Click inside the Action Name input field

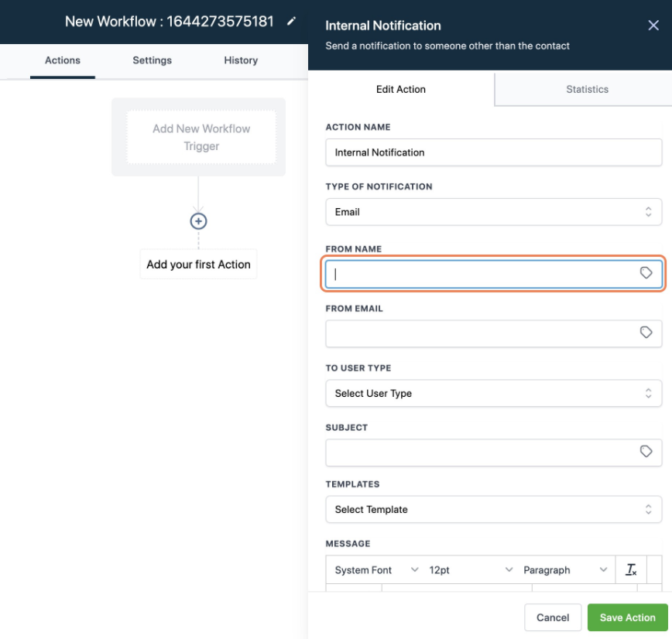pyautogui.click(x=493, y=152)
